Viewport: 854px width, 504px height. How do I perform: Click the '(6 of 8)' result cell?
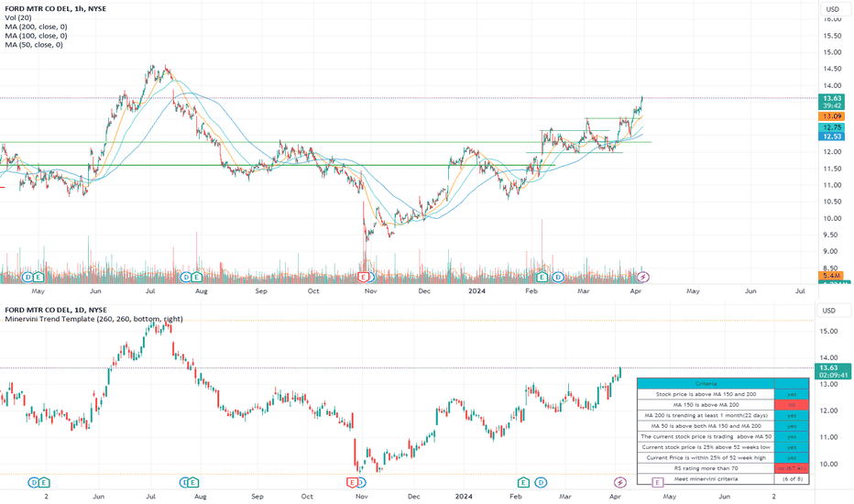point(792,479)
